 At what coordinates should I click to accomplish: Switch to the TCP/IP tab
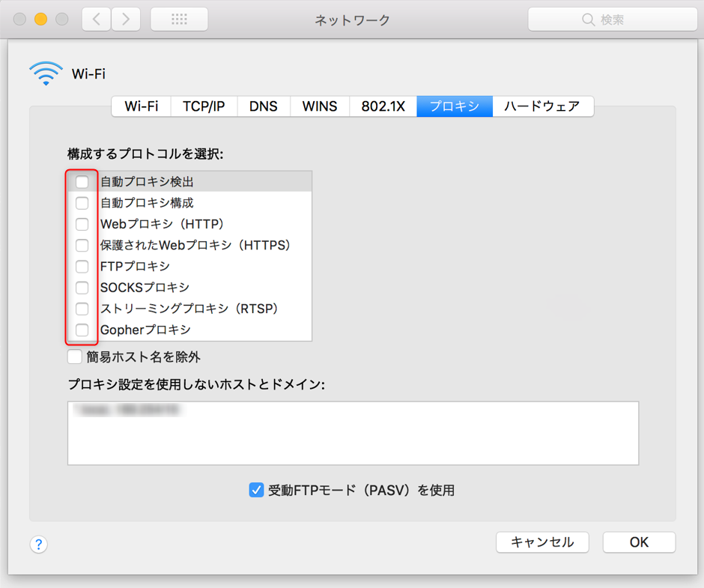pyautogui.click(x=204, y=106)
